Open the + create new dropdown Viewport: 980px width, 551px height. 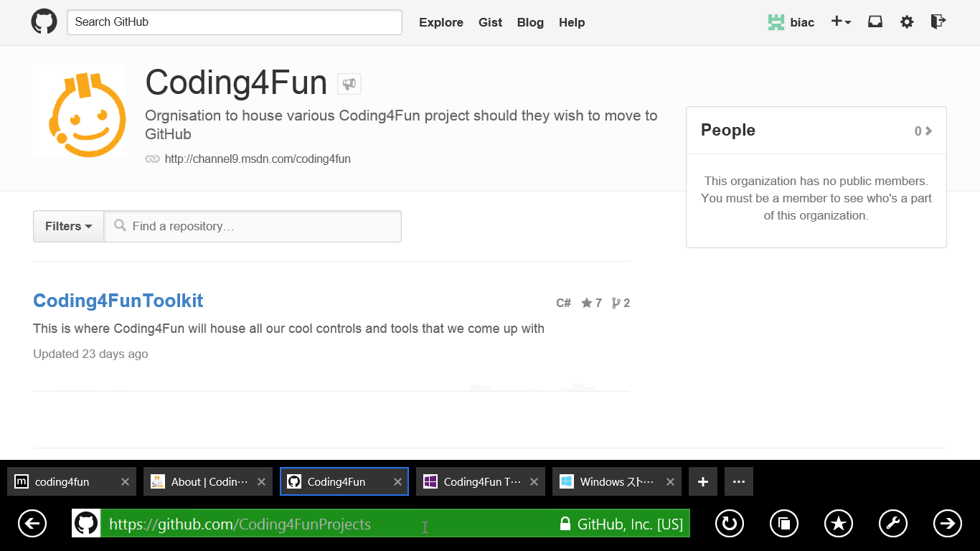pos(840,22)
